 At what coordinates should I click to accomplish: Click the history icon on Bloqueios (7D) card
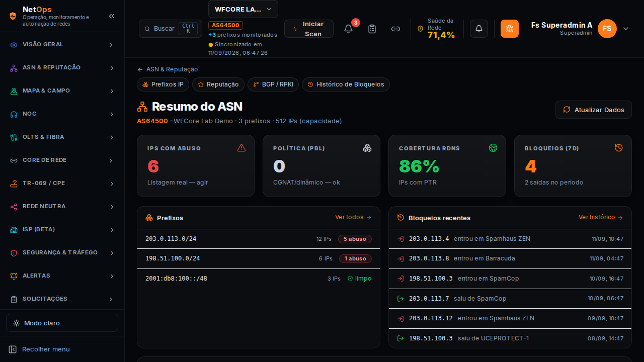point(619,148)
